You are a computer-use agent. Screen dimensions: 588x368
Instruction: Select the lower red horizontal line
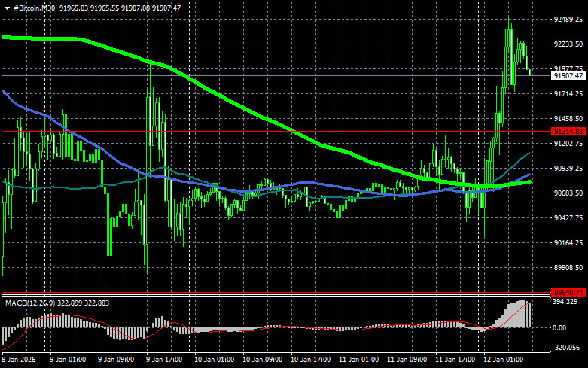click(x=301, y=293)
